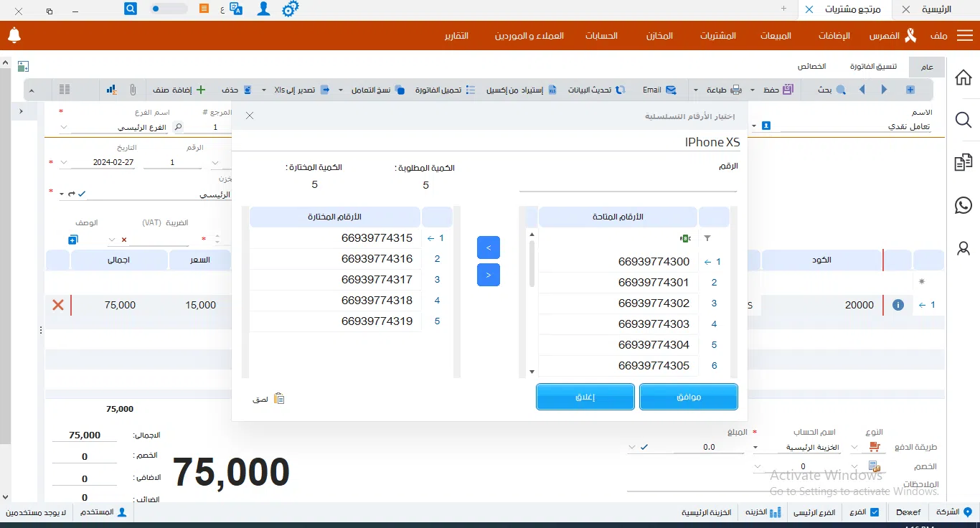Open WhatsApp from the right sidebar
980x528 pixels.
pyautogui.click(x=963, y=205)
